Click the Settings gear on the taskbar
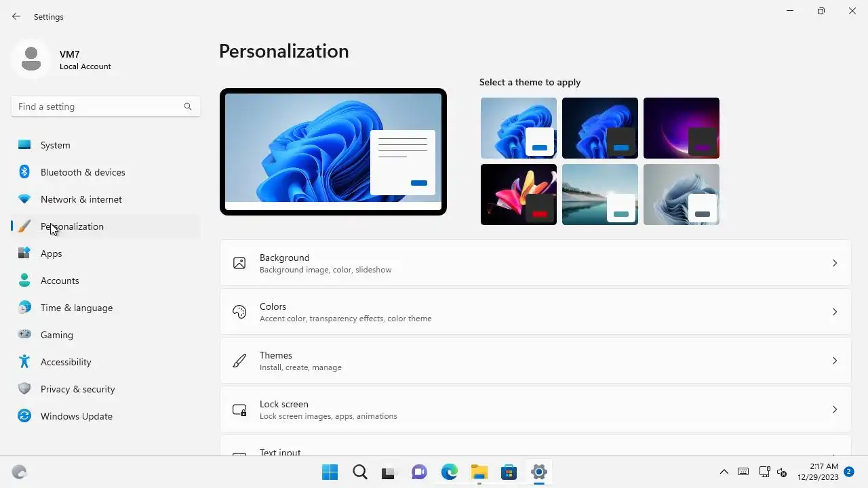The height and width of the screenshot is (488, 868). (539, 472)
